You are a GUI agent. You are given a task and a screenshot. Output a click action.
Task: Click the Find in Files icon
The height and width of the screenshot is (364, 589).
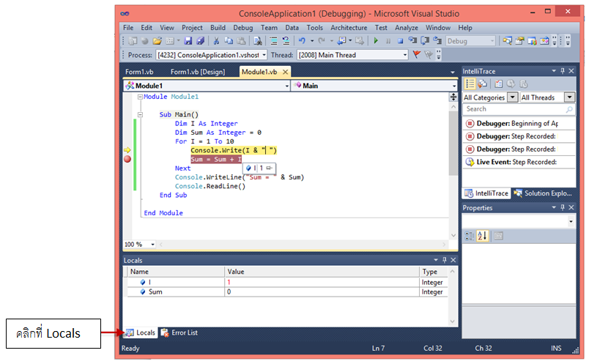click(258, 40)
